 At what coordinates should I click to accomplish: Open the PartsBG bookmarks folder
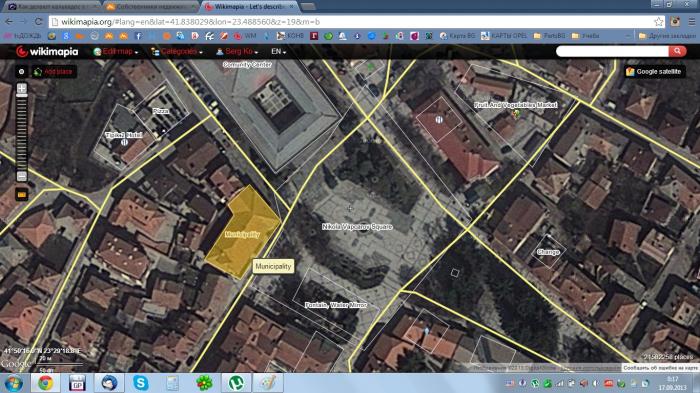pyautogui.click(x=549, y=36)
